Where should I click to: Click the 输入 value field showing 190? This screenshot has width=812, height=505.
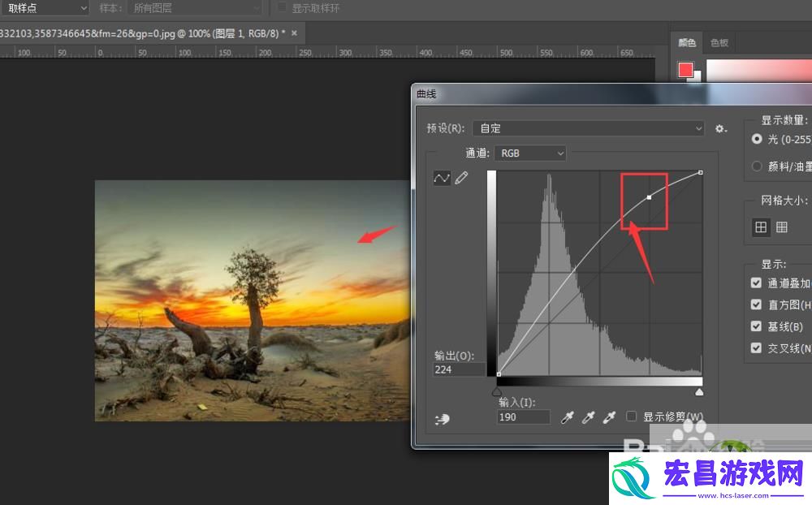[x=524, y=417]
